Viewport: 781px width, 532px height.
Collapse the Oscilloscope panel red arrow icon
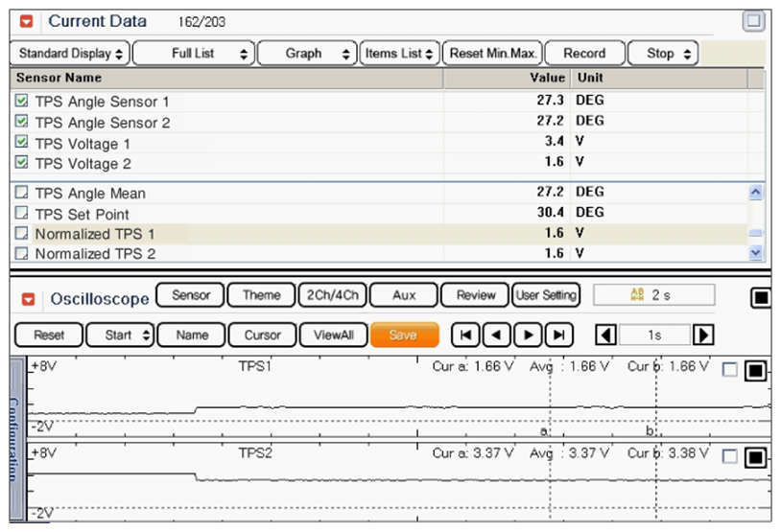click(x=28, y=299)
